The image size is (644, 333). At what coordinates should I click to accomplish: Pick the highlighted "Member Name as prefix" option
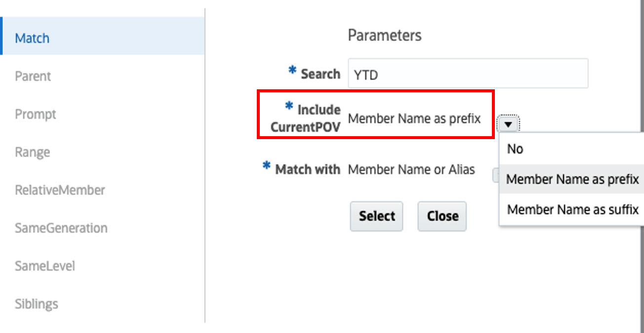571,179
